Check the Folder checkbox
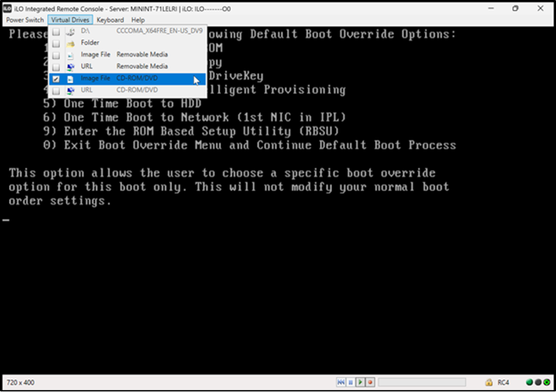The height and width of the screenshot is (392, 556). [x=56, y=44]
